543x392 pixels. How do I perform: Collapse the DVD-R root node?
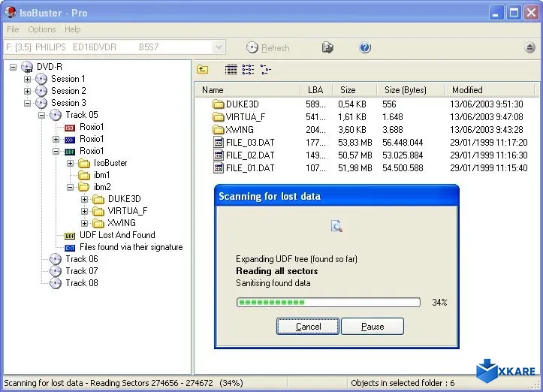coord(14,67)
